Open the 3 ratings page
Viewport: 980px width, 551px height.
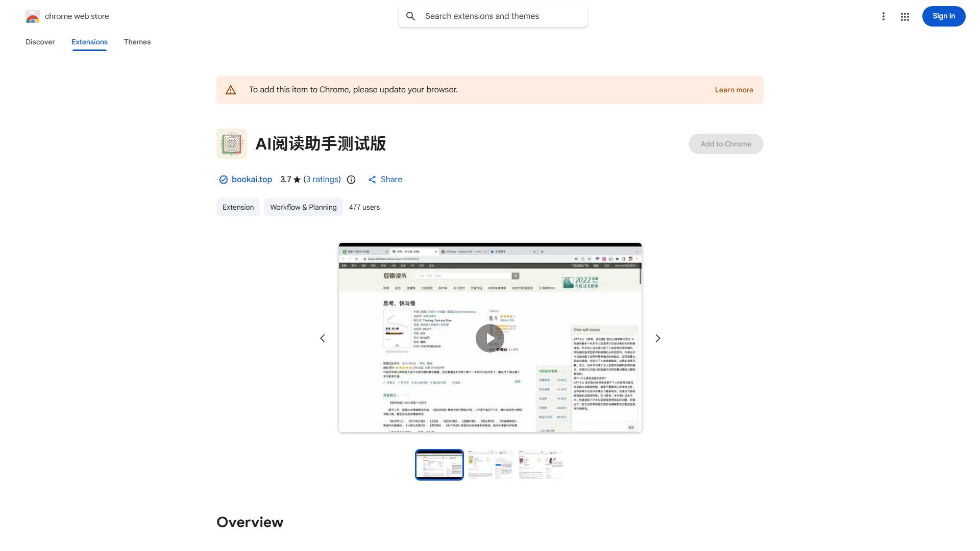[322, 179]
